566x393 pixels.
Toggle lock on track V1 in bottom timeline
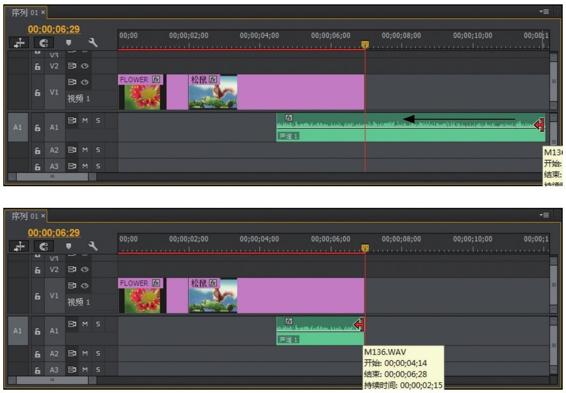tap(38, 296)
